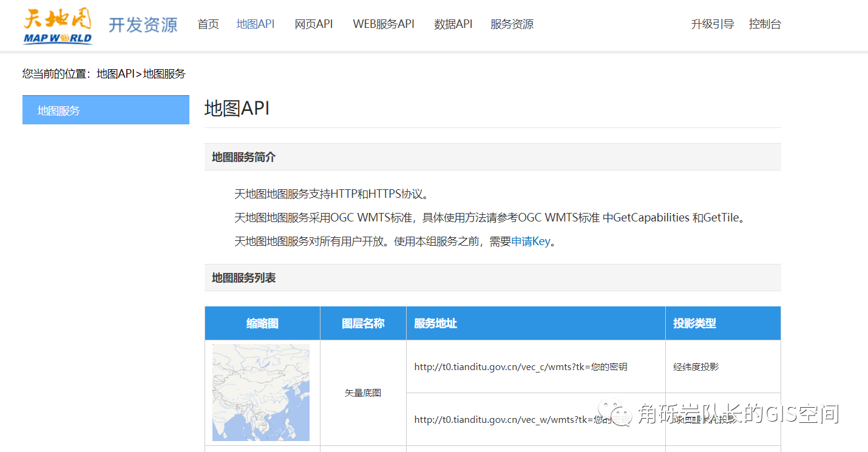Screen dimensions: 868x452
Task: Follow the 申请Key hyperlink
Action: [531, 241]
